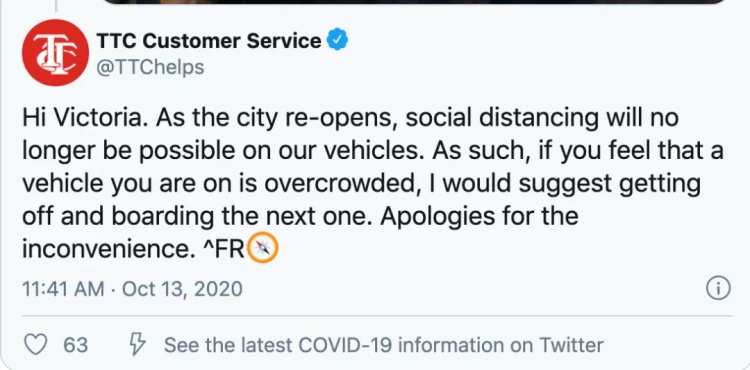Viewport: 750px width, 370px height.
Task: Open the tweet info circle icon
Action: [718, 288]
